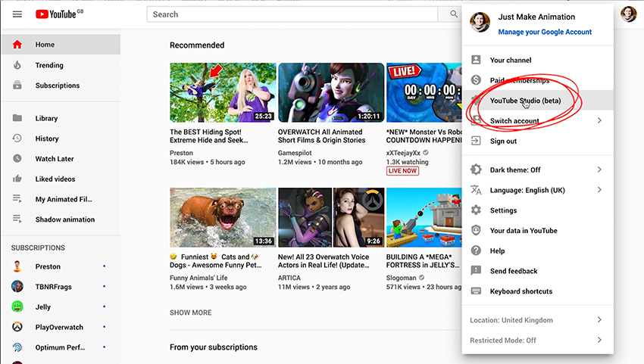Click the Your channel person icon
The image size is (644, 364).
click(476, 60)
